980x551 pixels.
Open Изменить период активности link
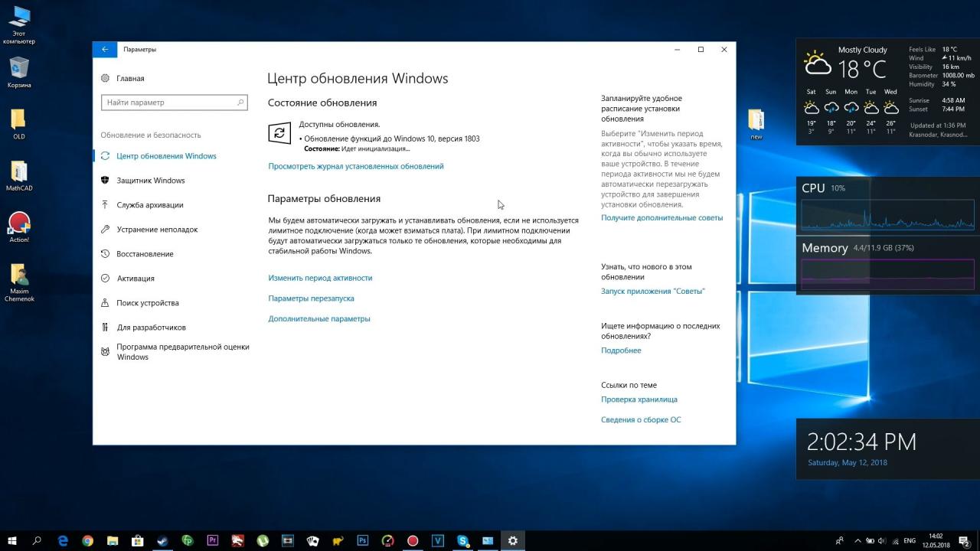pyautogui.click(x=320, y=278)
